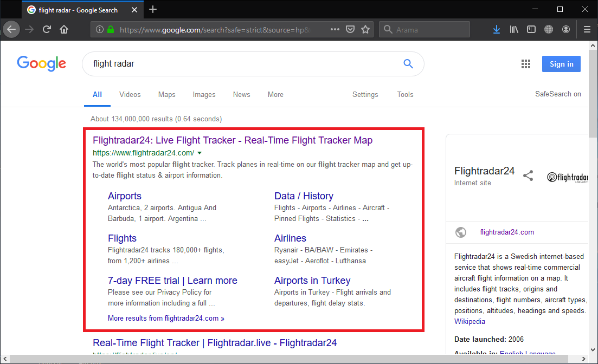Save page to Pocket icon

click(x=350, y=30)
